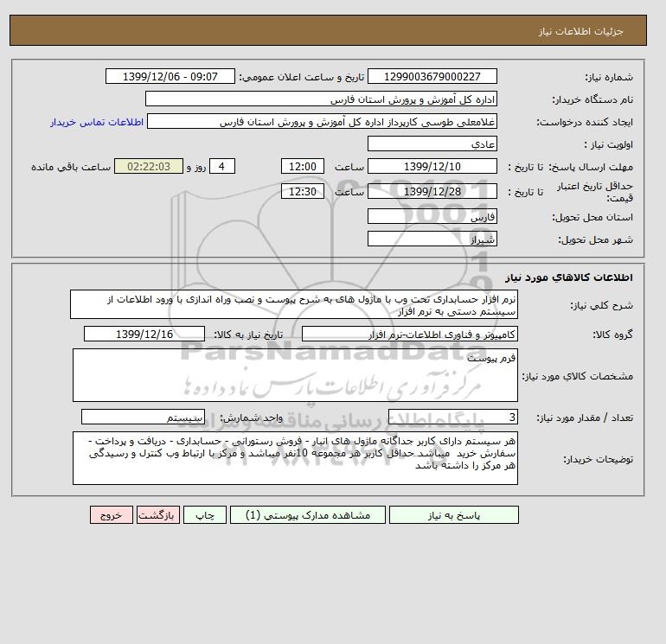The height and width of the screenshot is (644, 666).
Task: Click the مشخصات کالا box with فرم پیوست
Action: tap(295, 375)
